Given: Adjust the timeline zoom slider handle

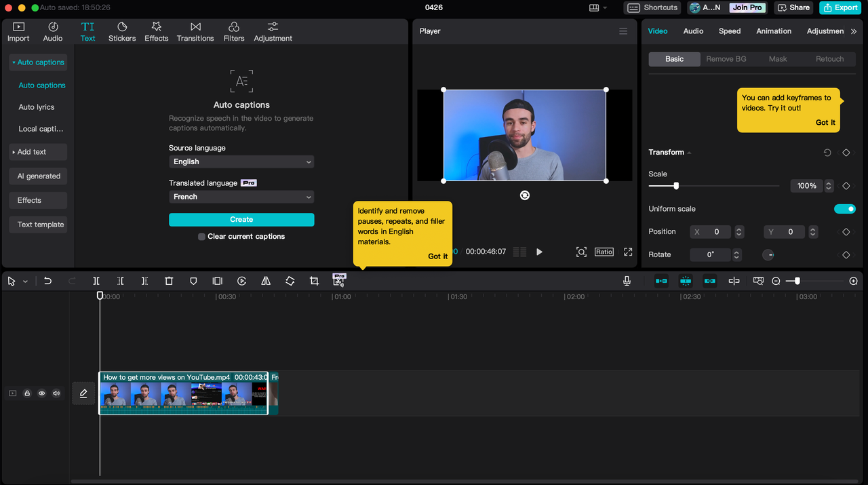Looking at the screenshot, I should 797,281.
